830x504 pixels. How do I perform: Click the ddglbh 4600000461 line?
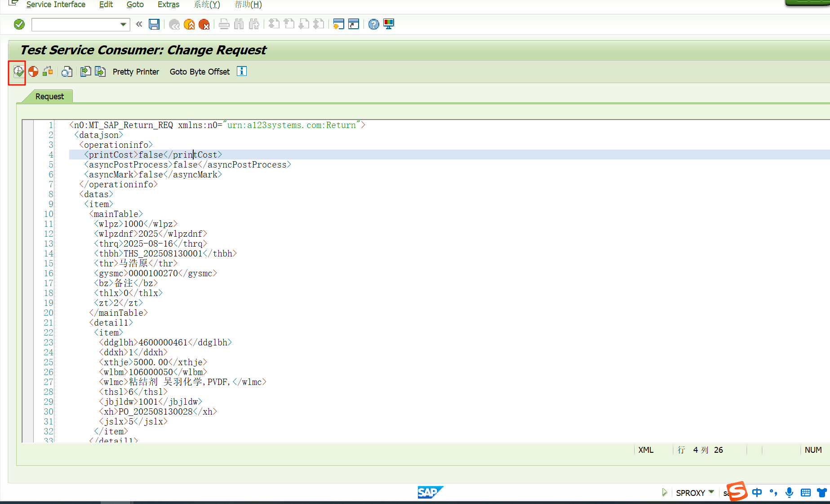coord(165,343)
